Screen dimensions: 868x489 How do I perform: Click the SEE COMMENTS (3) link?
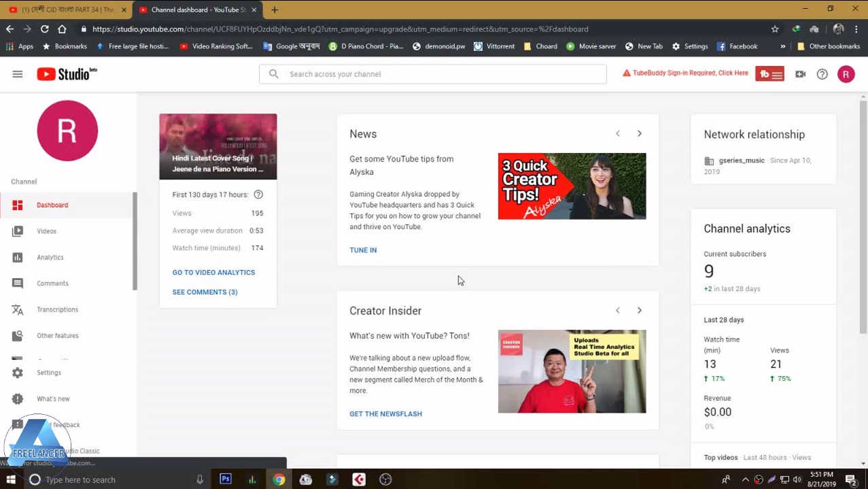pos(205,292)
